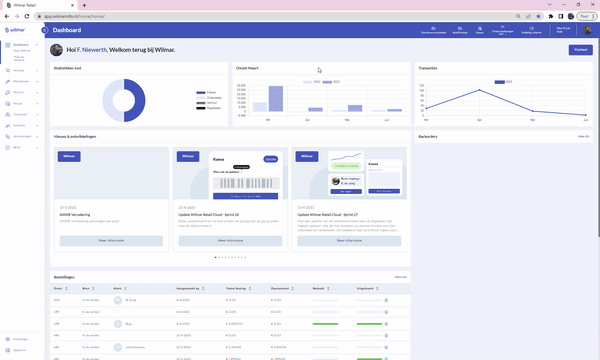Viewport: 600px width, 360px height.
Task: Click the Sprint 27 news card image
Action: pos(349,173)
